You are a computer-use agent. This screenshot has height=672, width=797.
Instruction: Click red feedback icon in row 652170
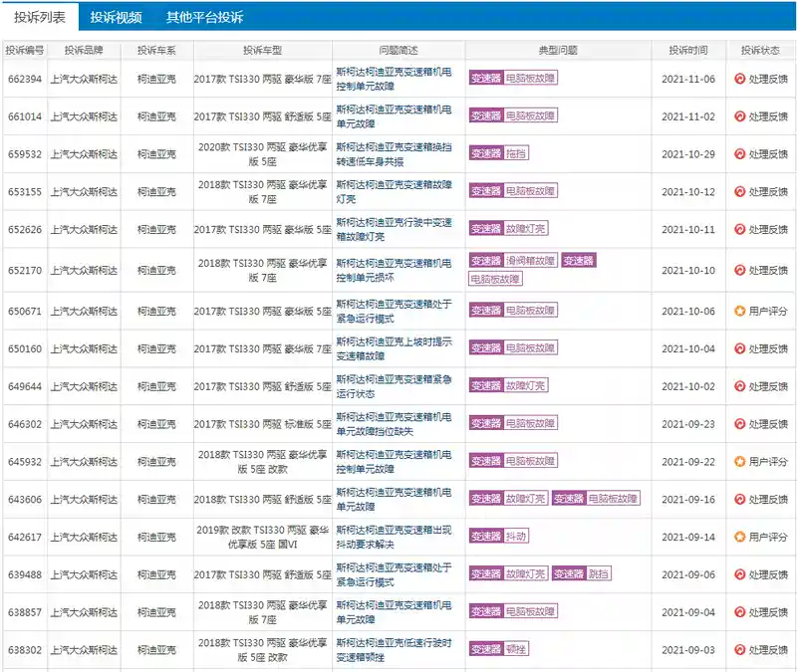pyautogui.click(x=739, y=271)
